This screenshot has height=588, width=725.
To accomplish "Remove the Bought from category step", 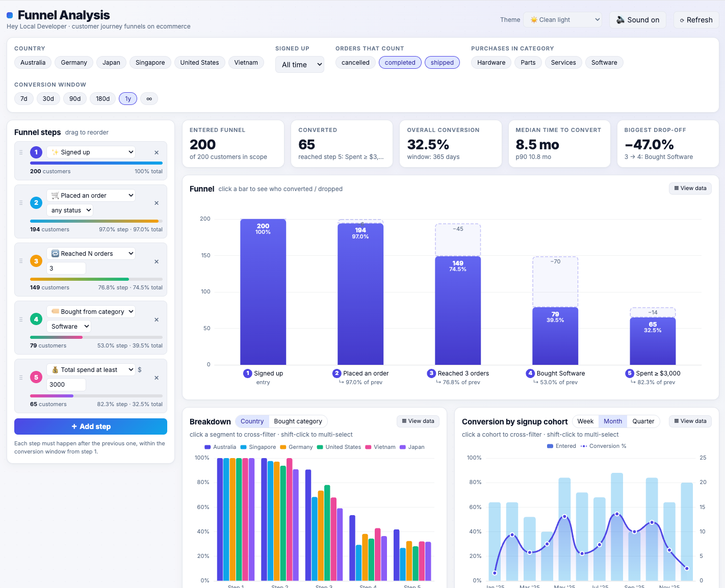I will pos(157,319).
